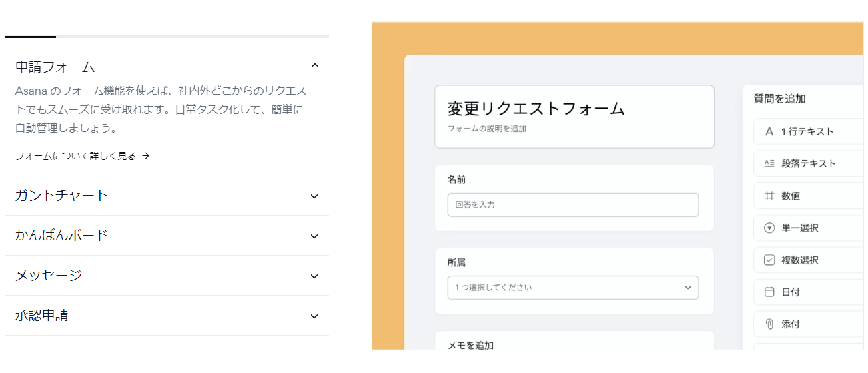Click the single-select radio icon
Image resolution: width=868 pixels, height=373 pixels.
click(x=769, y=228)
